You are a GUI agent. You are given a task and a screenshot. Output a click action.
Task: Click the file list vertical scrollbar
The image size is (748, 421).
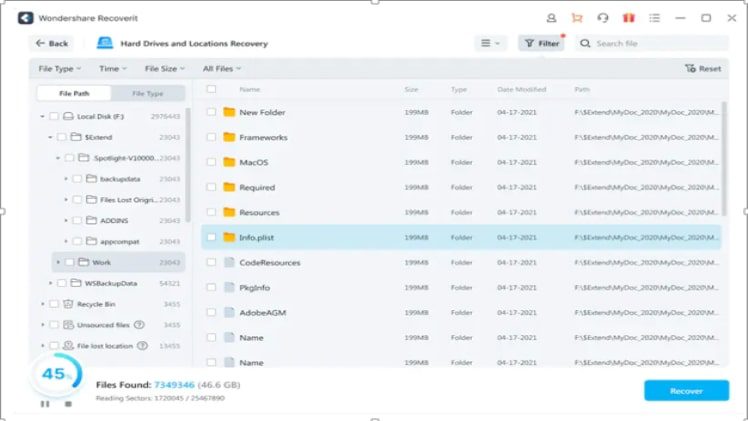coord(725,159)
